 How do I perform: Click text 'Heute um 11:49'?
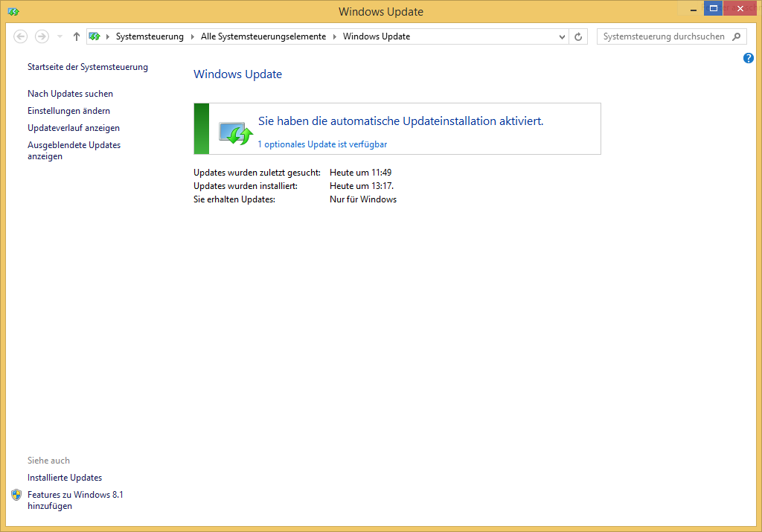click(361, 173)
